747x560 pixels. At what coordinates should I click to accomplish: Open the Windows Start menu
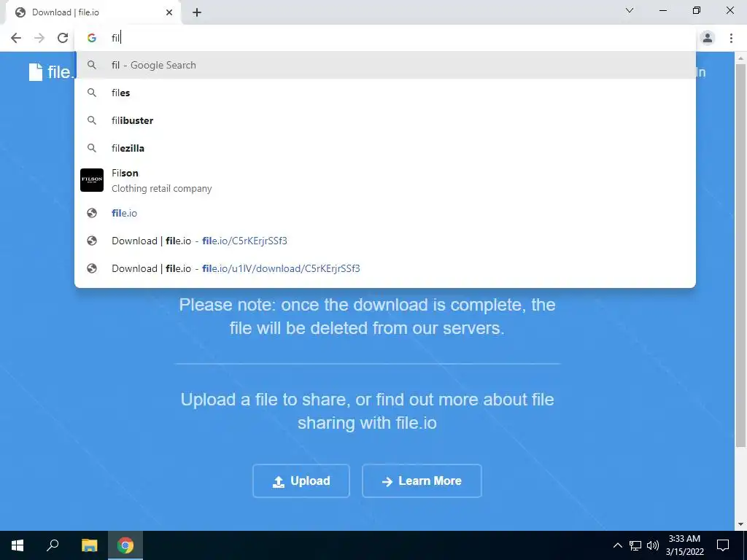point(18,545)
